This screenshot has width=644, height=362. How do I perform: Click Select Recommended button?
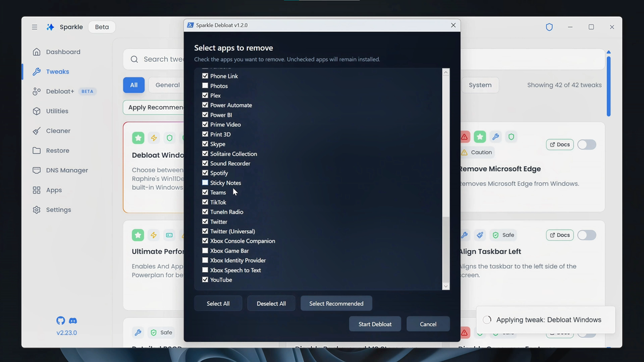tap(336, 304)
